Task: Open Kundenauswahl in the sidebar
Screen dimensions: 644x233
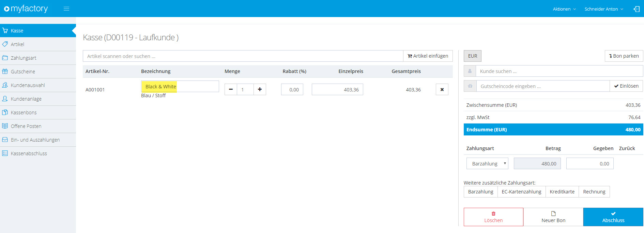Action: pos(38,85)
